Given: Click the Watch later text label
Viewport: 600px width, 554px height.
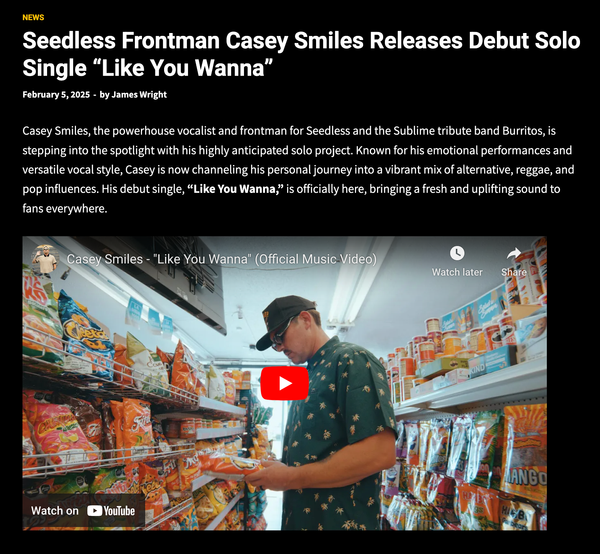Looking at the screenshot, I should click(457, 272).
